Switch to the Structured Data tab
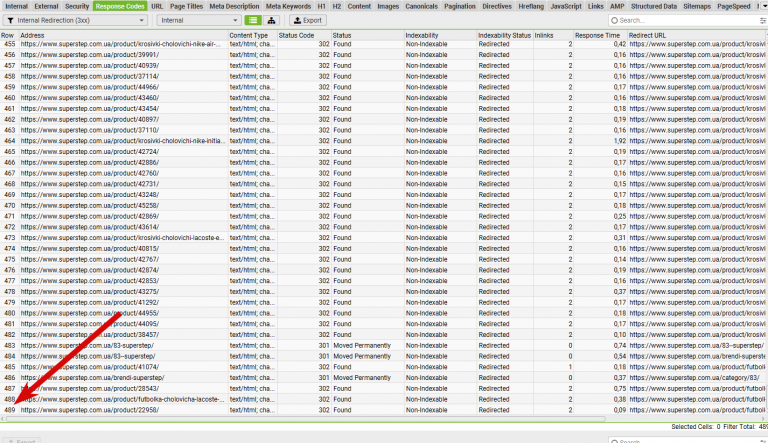The width and height of the screenshot is (768, 443). pyautogui.click(x=654, y=6)
